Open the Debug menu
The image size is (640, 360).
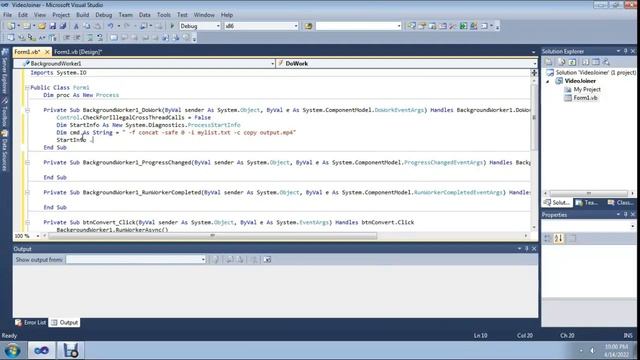(104, 15)
